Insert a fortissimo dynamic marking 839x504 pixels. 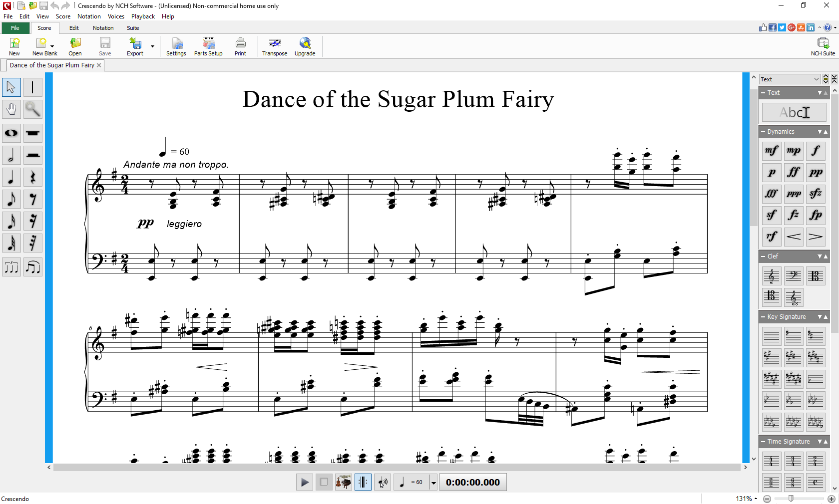click(x=794, y=172)
